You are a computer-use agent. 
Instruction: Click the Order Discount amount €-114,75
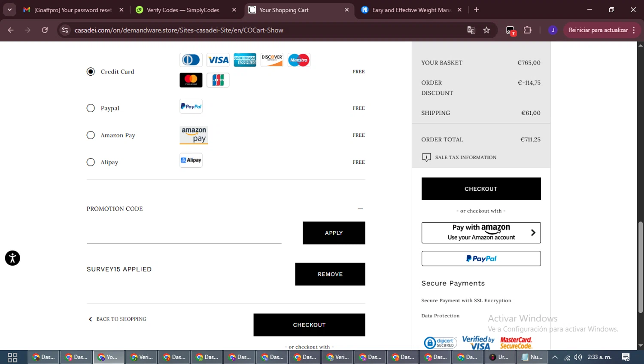click(529, 83)
